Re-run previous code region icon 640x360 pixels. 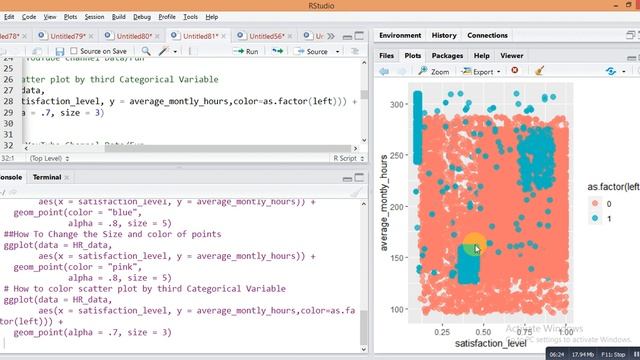click(x=278, y=51)
